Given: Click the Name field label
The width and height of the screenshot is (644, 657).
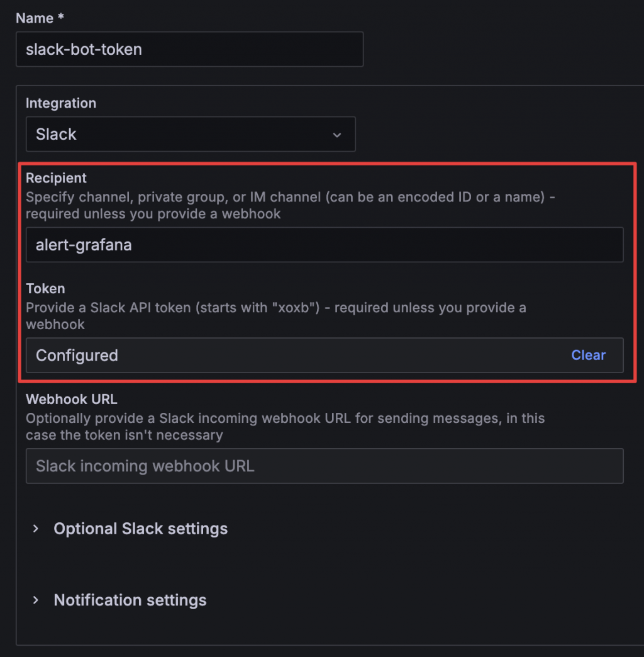Looking at the screenshot, I should 39,18.
